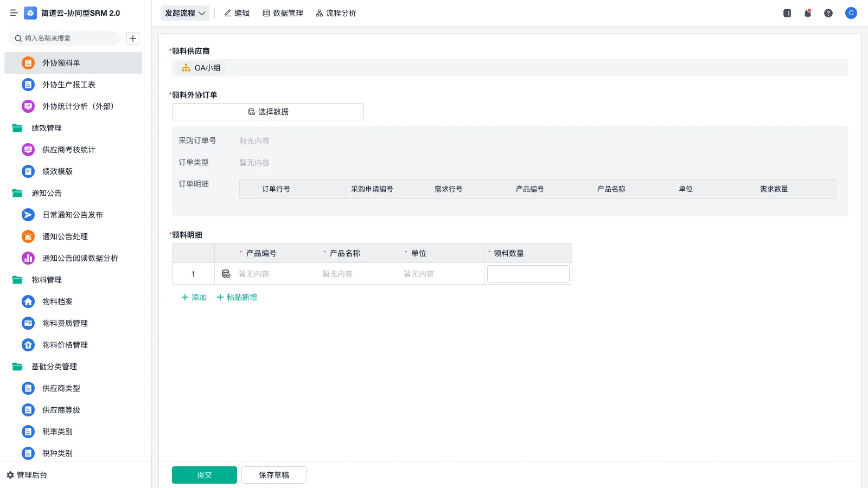Open the 数据管理 toolbar item
This screenshot has height=488, width=868.
283,13
